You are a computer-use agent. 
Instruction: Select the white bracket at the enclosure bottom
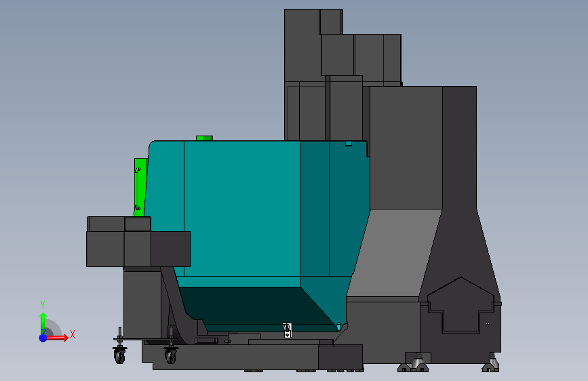point(288,330)
